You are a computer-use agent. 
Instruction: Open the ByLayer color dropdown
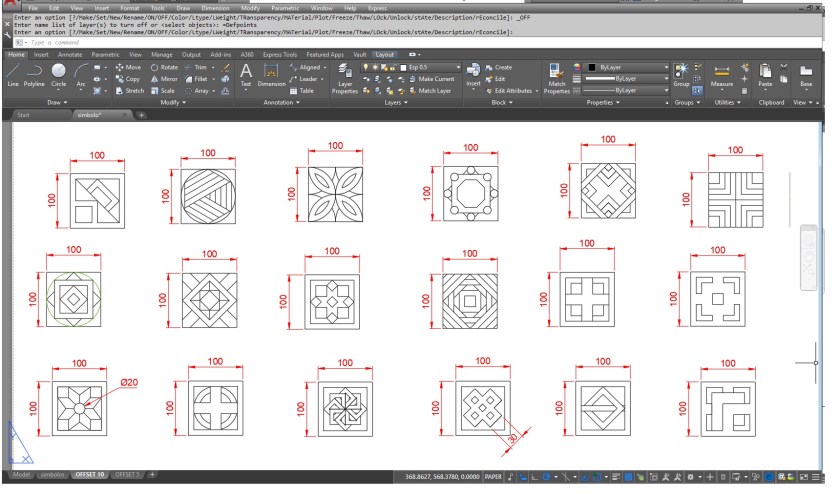point(626,68)
